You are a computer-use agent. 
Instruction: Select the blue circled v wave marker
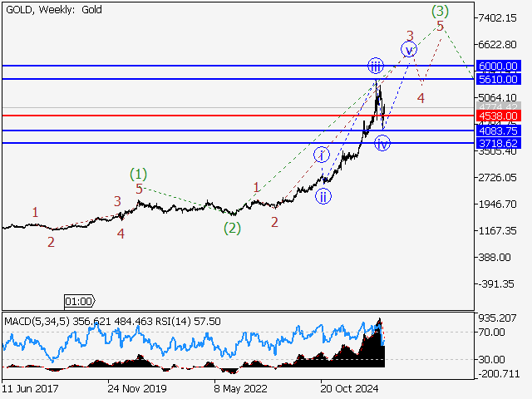(408, 50)
